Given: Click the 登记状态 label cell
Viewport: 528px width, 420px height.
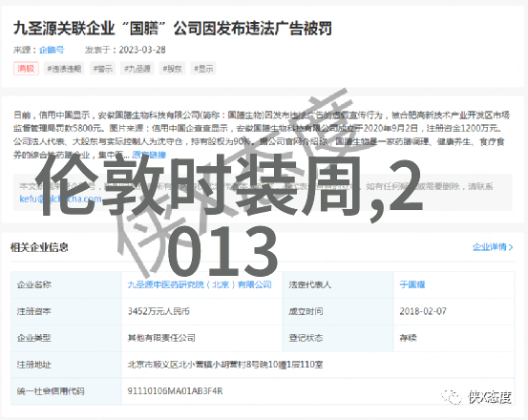Looking at the screenshot, I should pos(338,338).
